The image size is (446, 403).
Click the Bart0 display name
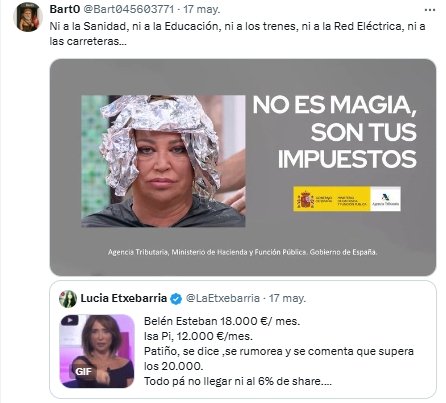(65, 9)
